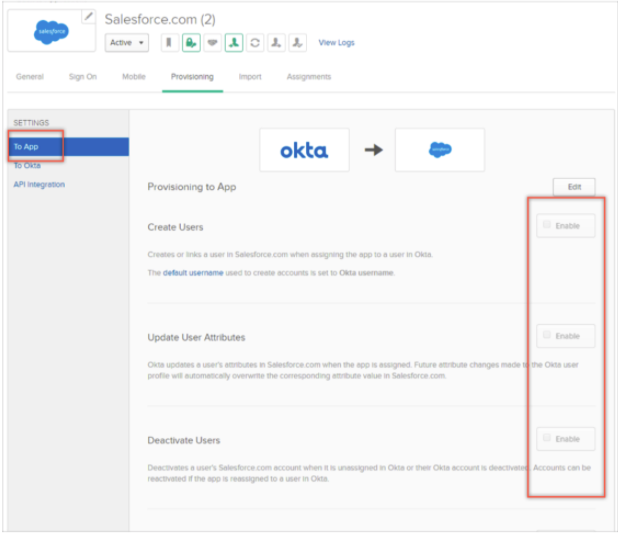Click the Update User Attributes heading
The height and width of the screenshot is (534, 618).
(196, 337)
